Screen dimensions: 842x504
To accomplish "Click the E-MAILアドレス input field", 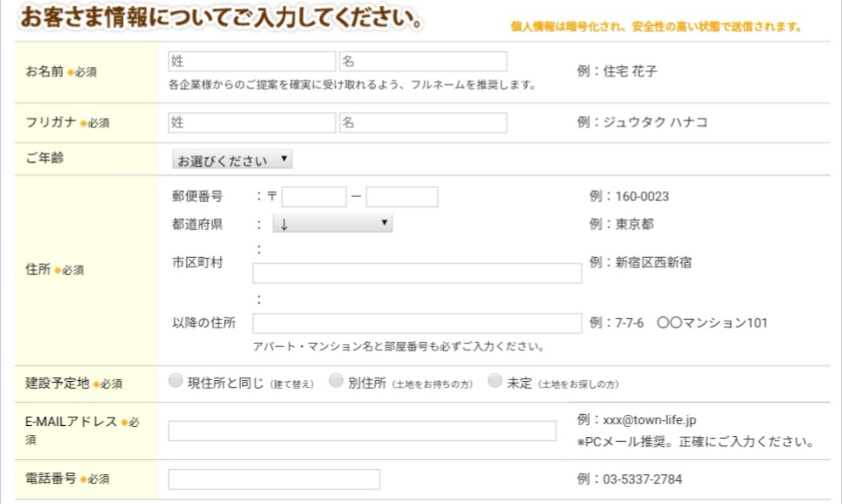I will (x=362, y=431).
